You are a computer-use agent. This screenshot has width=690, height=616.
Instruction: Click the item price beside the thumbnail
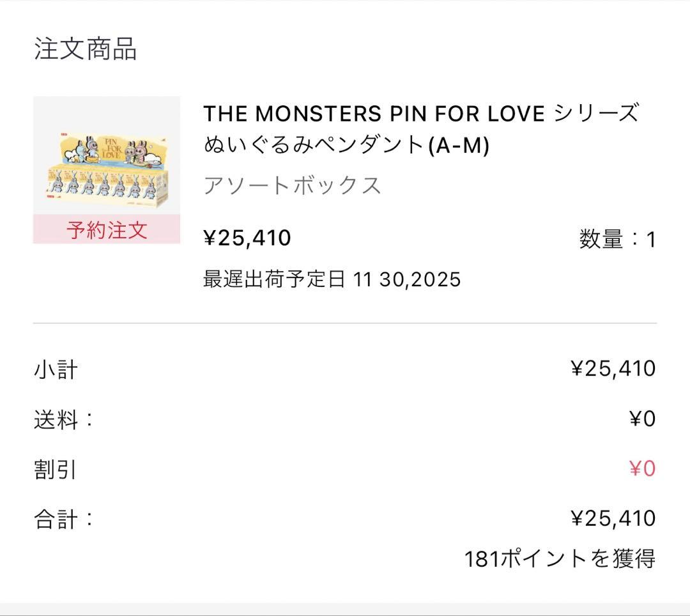[x=247, y=238]
